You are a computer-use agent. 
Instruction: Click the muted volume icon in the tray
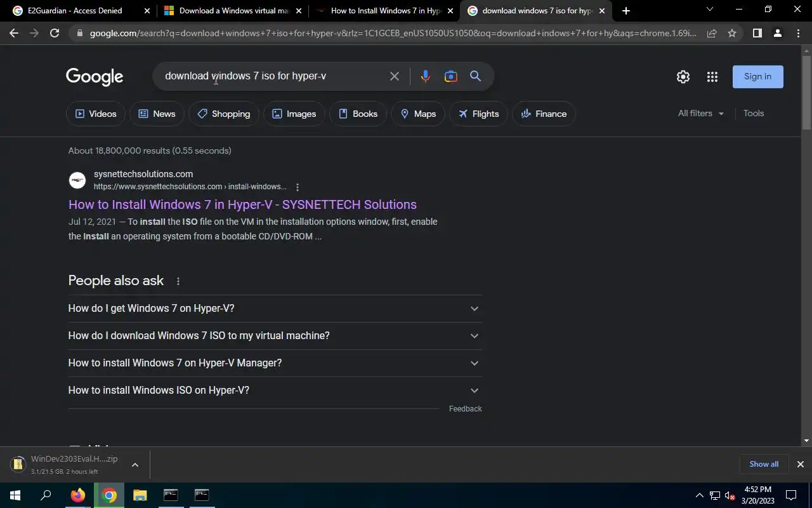(x=730, y=495)
